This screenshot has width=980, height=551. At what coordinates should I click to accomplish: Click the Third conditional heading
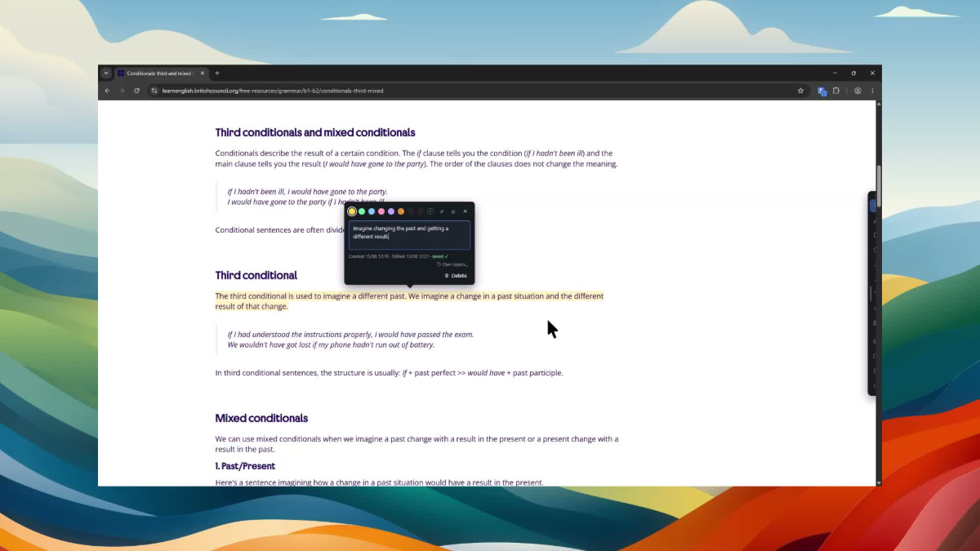pos(256,275)
